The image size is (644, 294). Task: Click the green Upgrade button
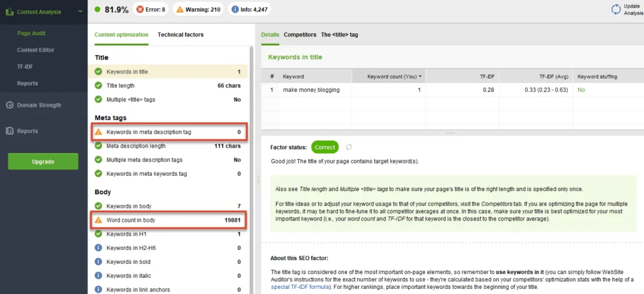43,161
